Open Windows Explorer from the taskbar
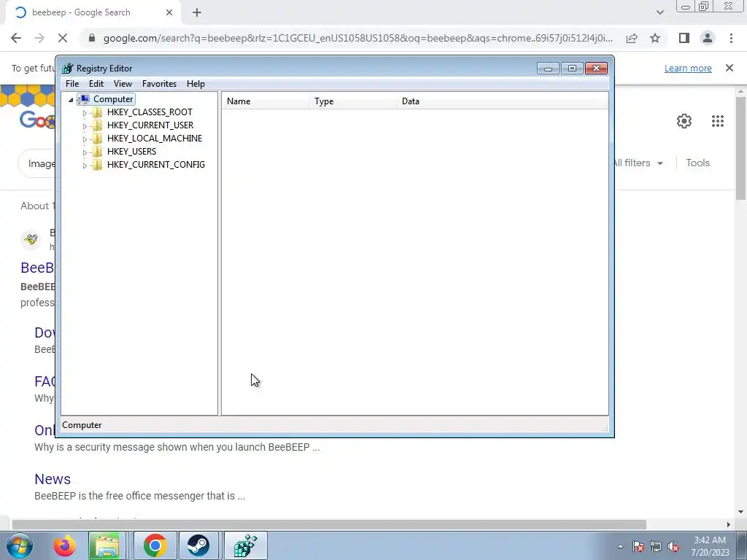Viewport: 747px width, 560px height. point(107,545)
